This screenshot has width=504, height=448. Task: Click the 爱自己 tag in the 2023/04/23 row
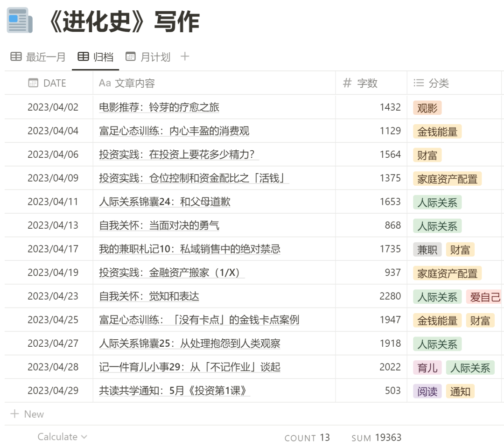point(485,297)
